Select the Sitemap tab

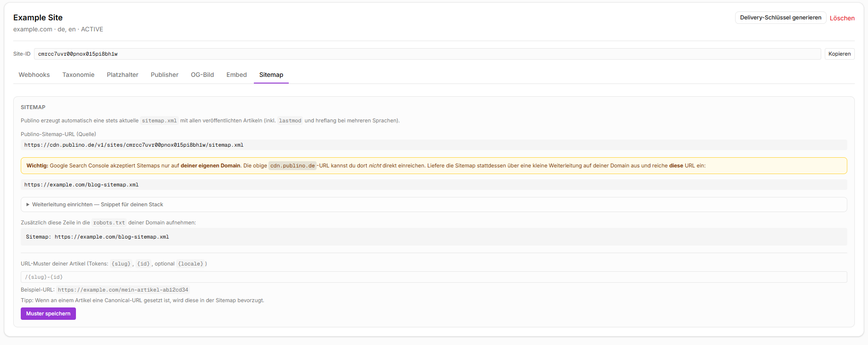[271, 75]
